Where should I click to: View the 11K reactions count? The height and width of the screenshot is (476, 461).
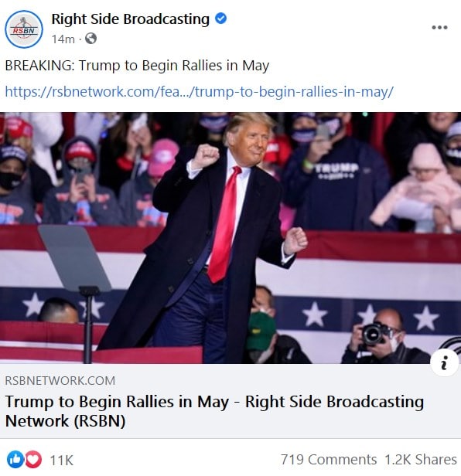(61, 460)
